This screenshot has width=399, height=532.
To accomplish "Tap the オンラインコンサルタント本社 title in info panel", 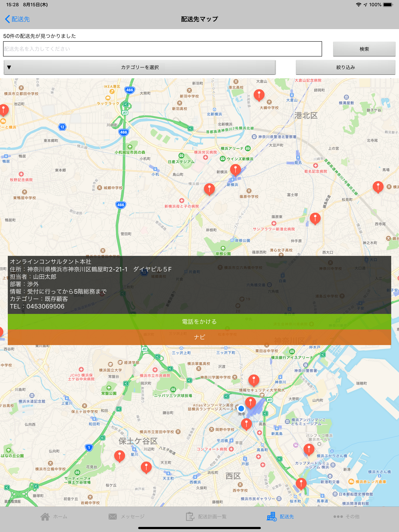I will pos(50,262).
